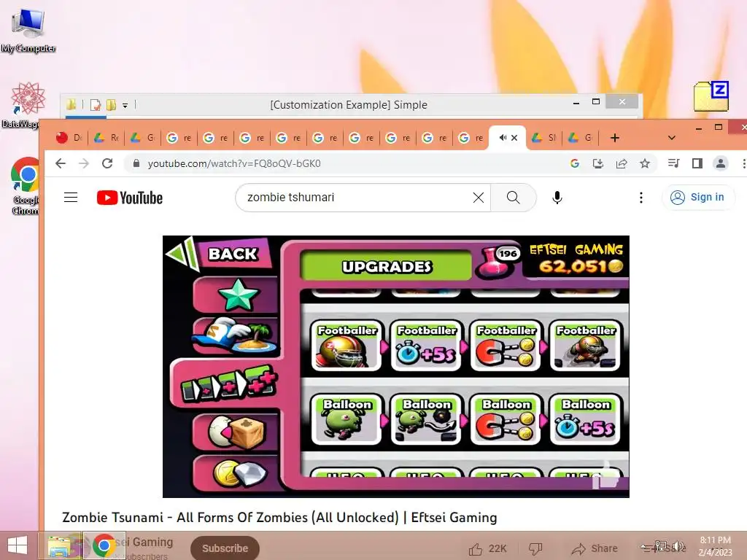Bookmark this page with the star icon

[x=645, y=164]
